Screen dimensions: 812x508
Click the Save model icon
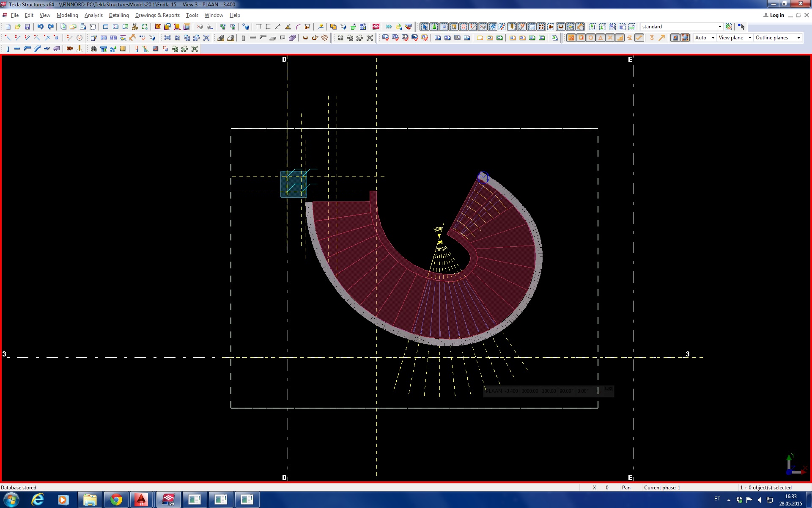27,27
